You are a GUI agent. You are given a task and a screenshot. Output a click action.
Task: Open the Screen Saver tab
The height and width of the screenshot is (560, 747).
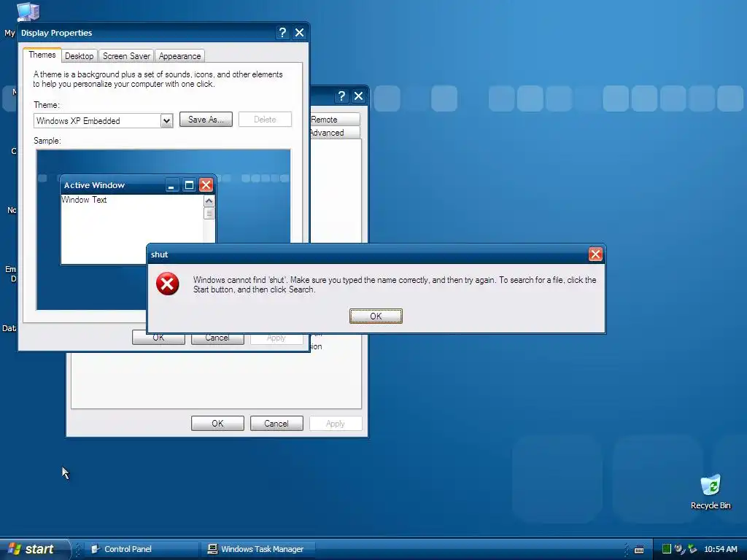[x=126, y=55]
